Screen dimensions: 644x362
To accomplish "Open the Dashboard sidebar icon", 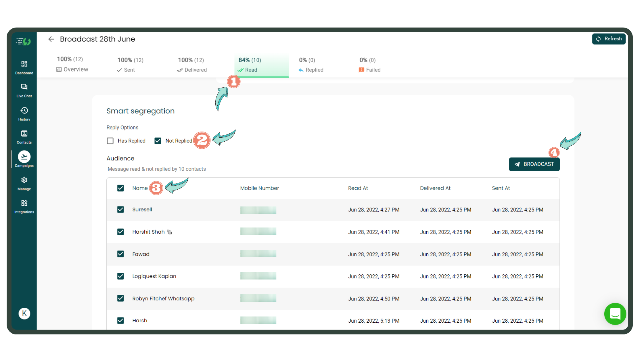I will pos(24,67).
